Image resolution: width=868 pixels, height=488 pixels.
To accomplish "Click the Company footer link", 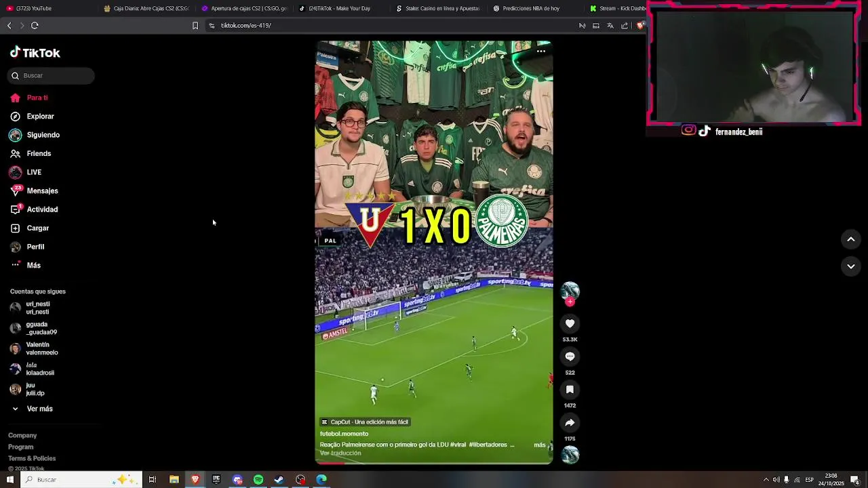I will tap(22, 436).
